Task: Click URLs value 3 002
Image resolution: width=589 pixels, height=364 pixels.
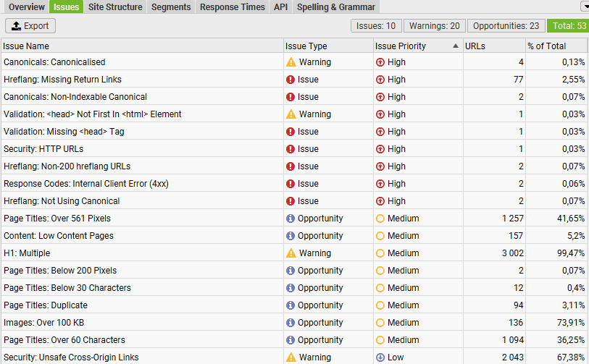Action: pos(513,253)
